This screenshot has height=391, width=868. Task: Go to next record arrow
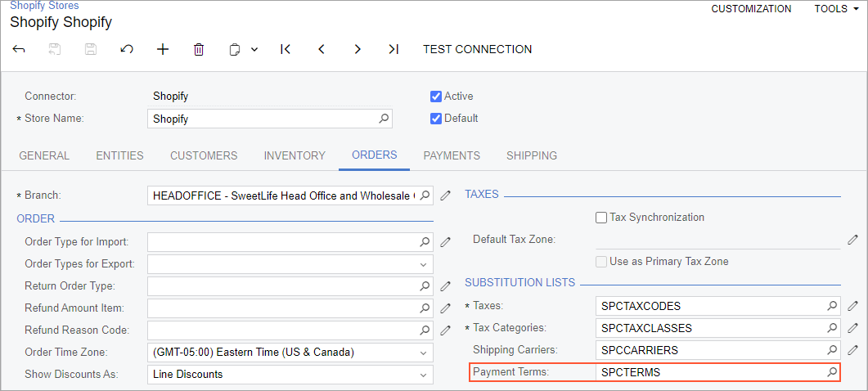(358, 49)
